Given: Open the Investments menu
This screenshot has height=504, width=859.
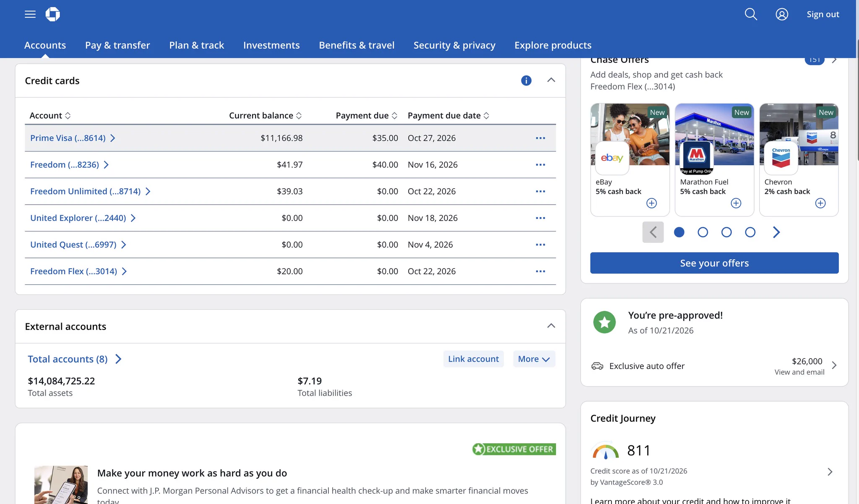Looking at the screenshot, I should click(271, 45).
